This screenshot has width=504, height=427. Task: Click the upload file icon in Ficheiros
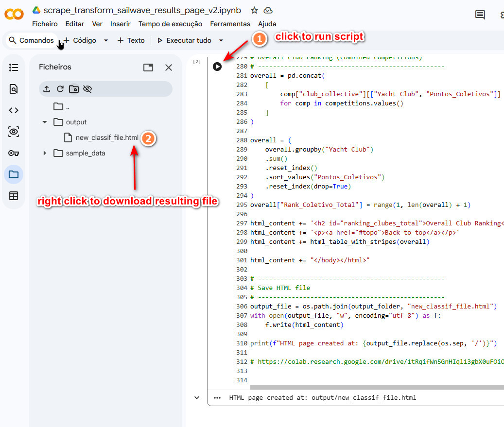47,89
